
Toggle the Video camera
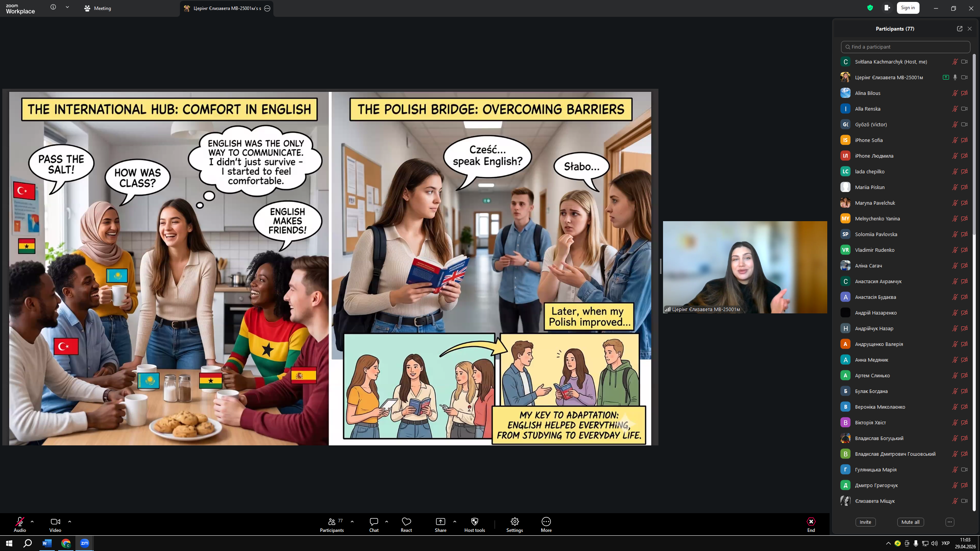[55, 525]
